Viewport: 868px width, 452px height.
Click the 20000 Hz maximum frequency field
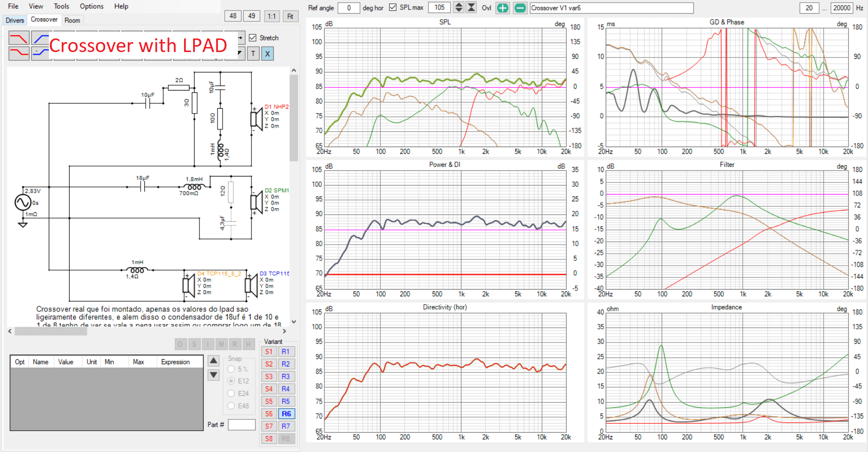842,8
